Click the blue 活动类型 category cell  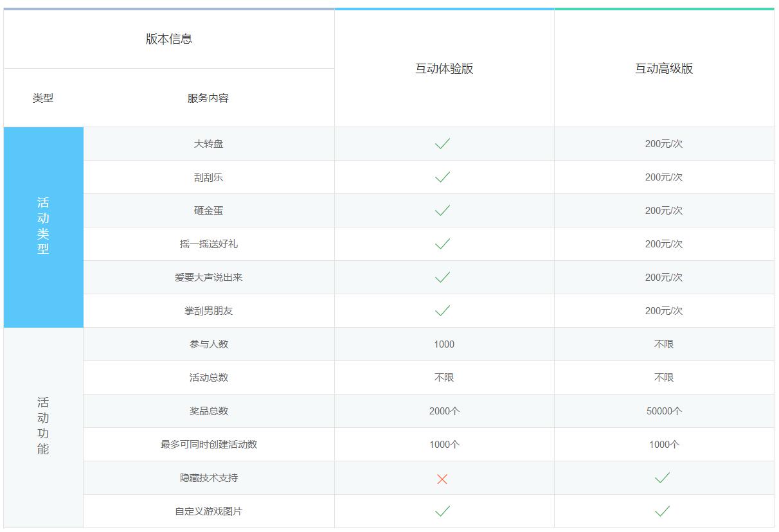pos(43,227)
